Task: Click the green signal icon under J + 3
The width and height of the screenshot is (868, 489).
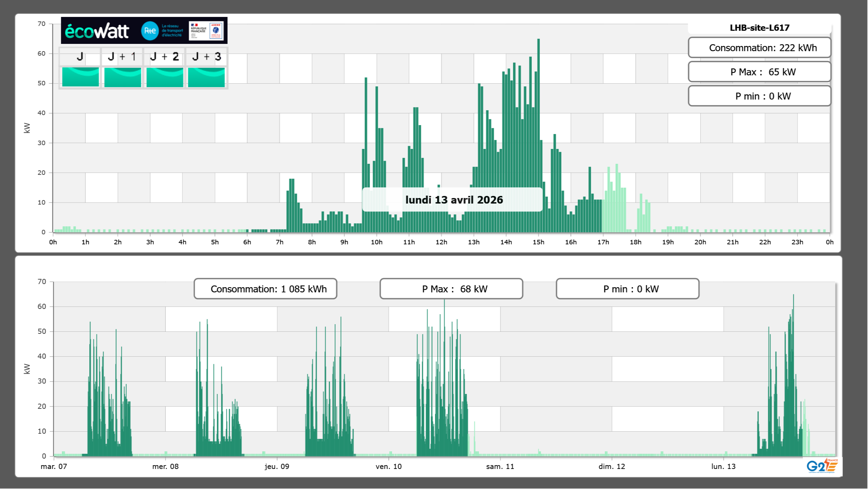Action: [206, 77]
